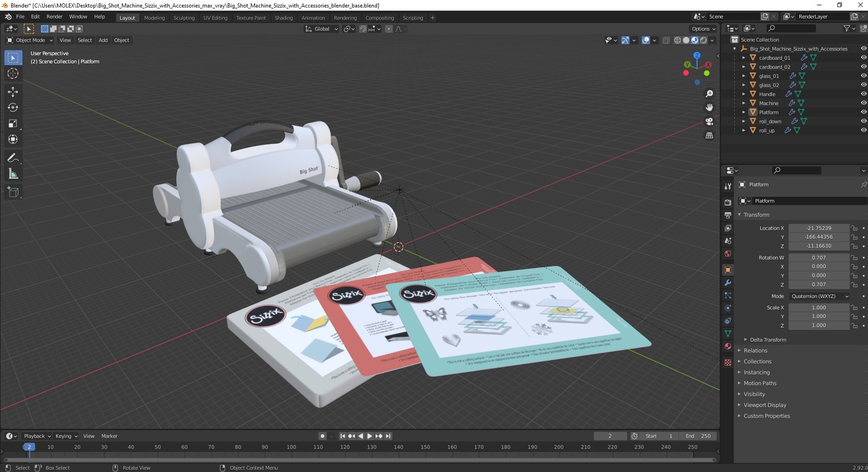Click the End frame field
The width and height of the screenshot is (868, 472).
click(699, 436)
